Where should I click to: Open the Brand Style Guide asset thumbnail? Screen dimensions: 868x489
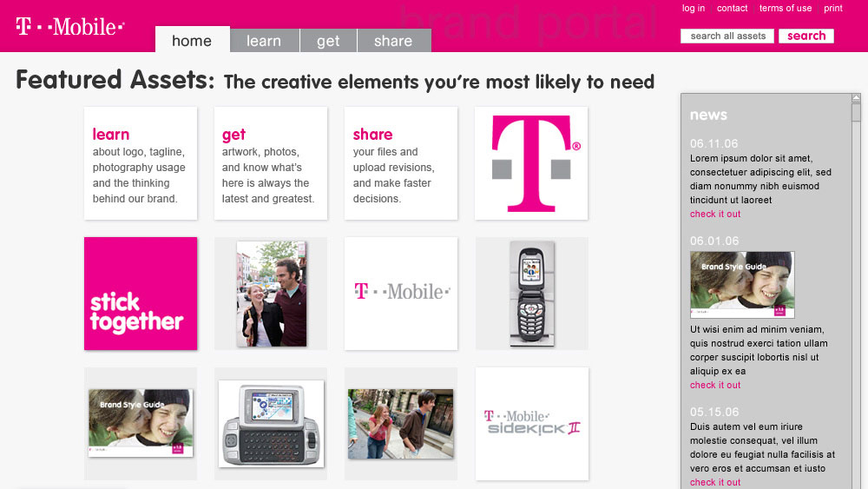click(141, 423)
